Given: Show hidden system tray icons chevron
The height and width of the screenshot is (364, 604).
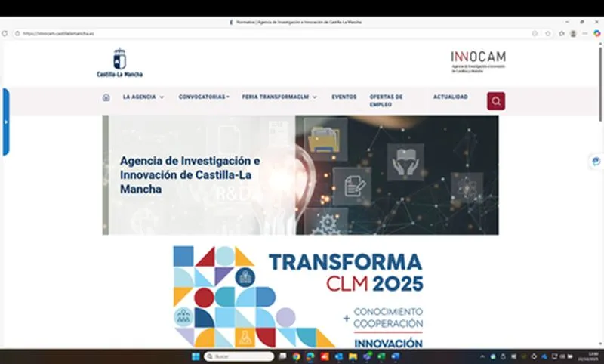Looking at the screenshot, I should tap(482, 356).
